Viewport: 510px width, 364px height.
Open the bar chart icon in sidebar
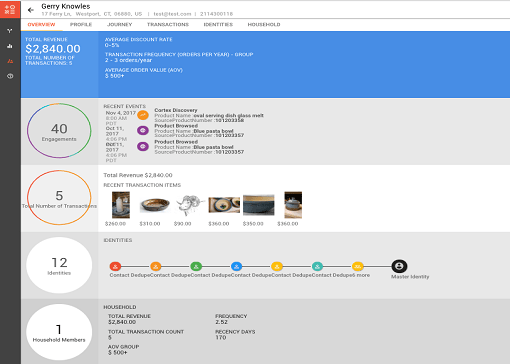click(x=10, y=46)
